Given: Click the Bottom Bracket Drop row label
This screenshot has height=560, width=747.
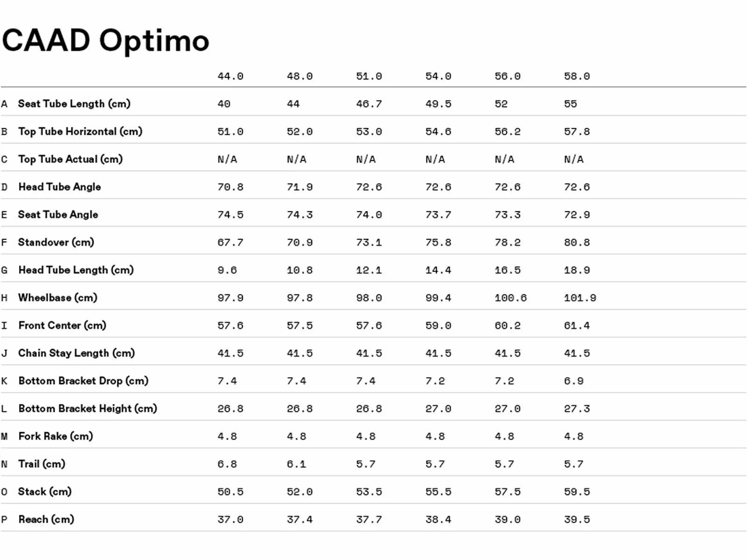Looking at the screenshot, I should pos(83,381).
